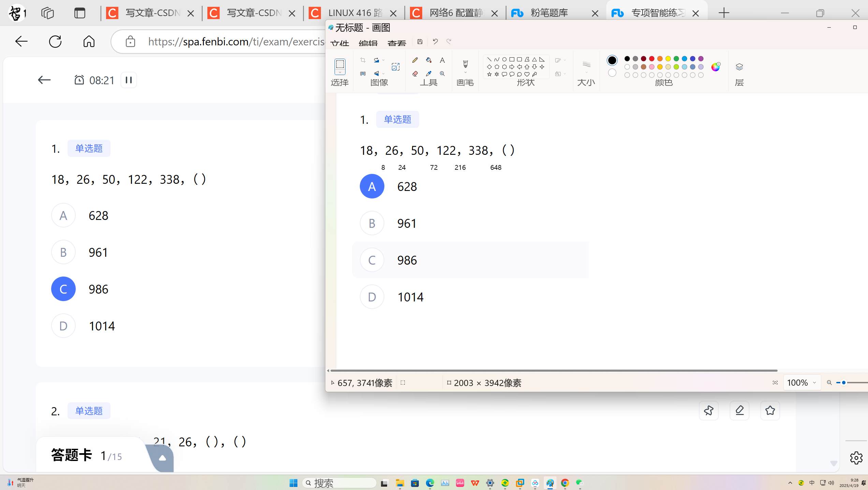
Task: Select answer option D 1014 on webpage
Action: 63,326
